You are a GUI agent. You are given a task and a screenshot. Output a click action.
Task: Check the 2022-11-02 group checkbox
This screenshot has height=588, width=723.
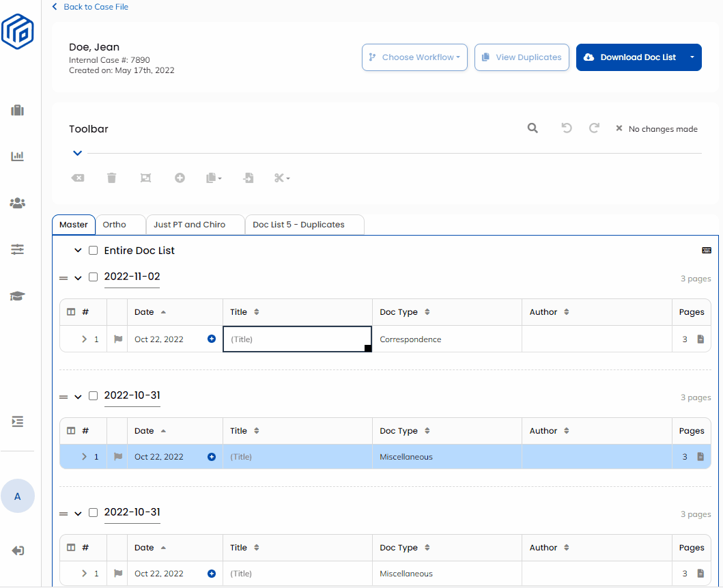94,277
